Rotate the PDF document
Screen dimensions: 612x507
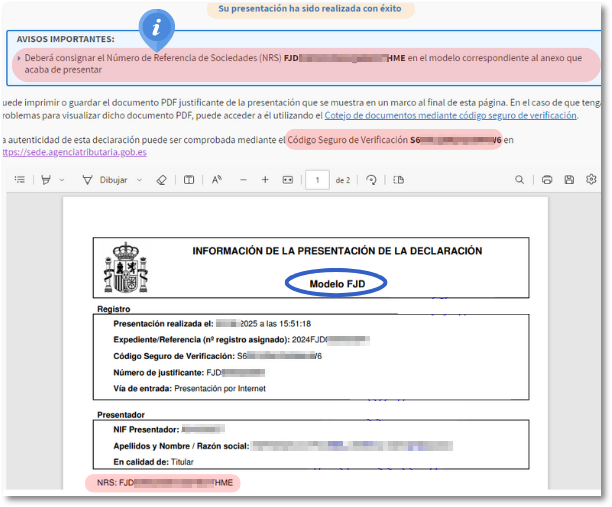371,180
